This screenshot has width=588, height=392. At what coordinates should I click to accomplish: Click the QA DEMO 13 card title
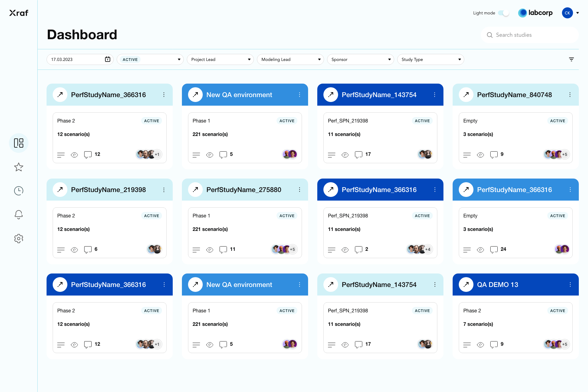click(x=497, y=285)
